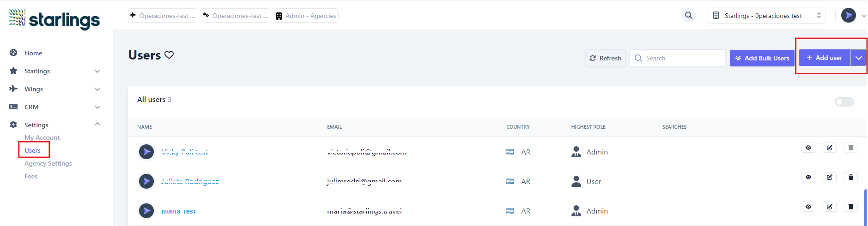Edit the Vicky Poli test user
868x226 pixels.
(x=829, y=148)
